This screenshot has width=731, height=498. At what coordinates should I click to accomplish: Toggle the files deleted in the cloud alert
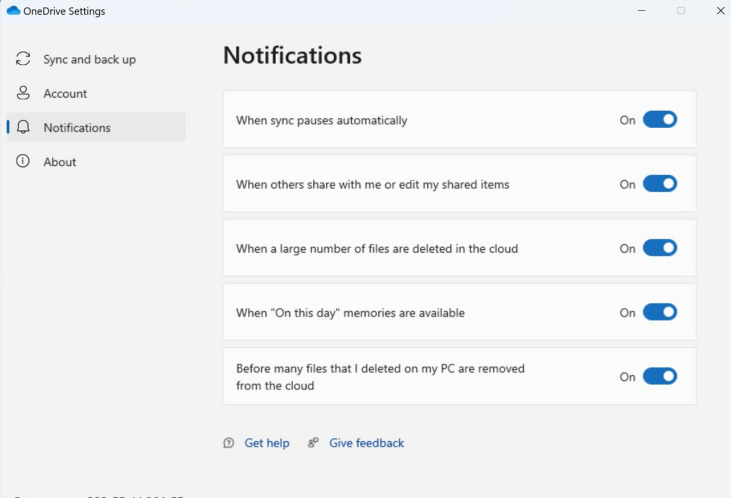(659, 248)
